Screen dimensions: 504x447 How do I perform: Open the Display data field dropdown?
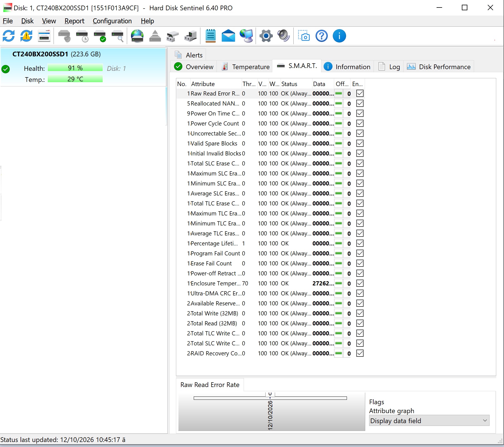429,421
